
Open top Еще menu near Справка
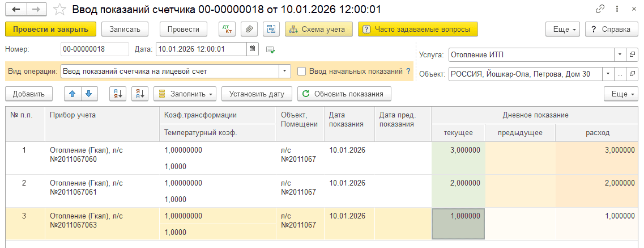pos(562,29)
